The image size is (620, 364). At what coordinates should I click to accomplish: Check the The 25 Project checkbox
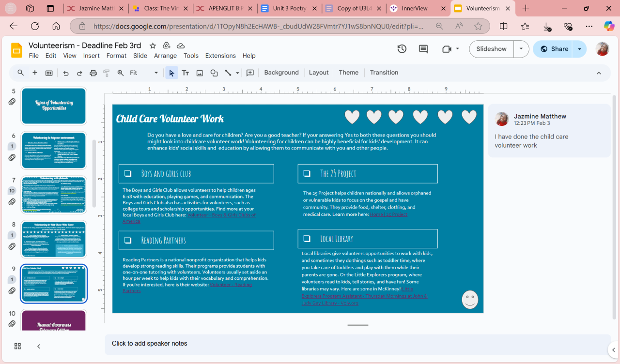click(x=307, y=173)
